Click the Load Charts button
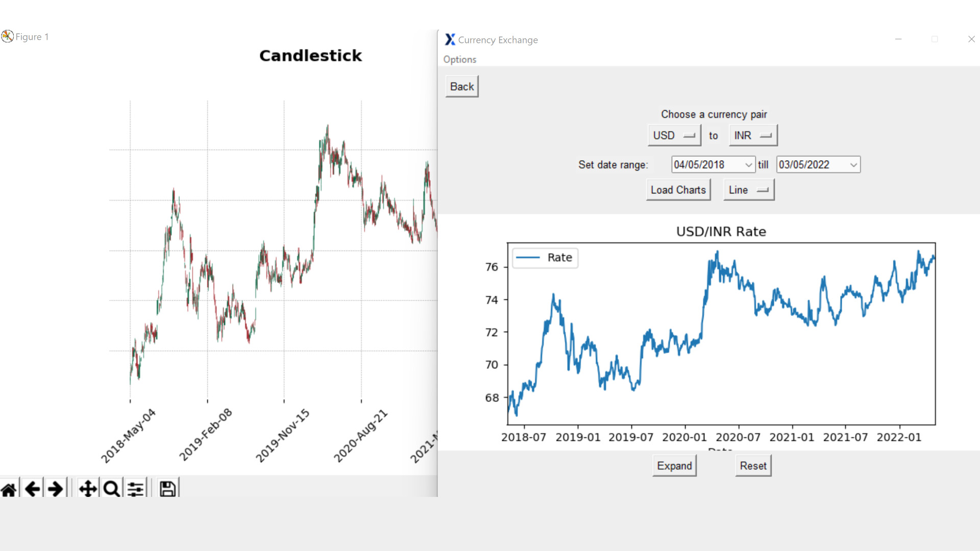 tap(678, 190)
